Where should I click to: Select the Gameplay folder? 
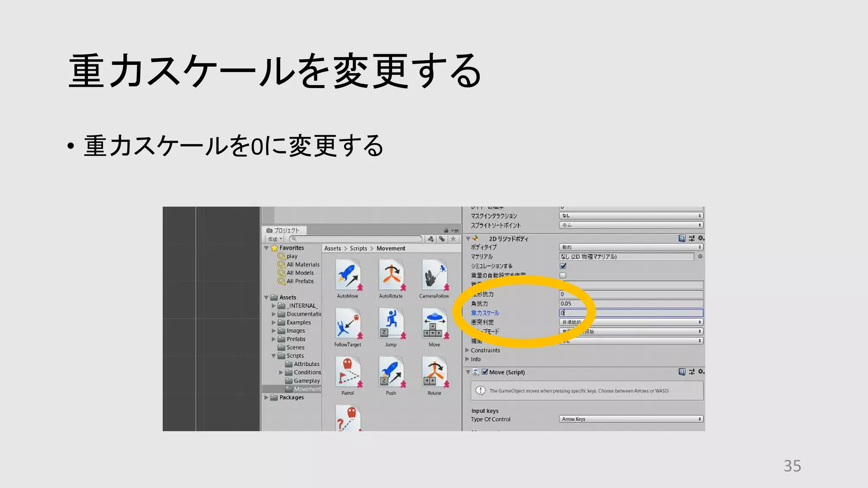click(x=303, y=381)
